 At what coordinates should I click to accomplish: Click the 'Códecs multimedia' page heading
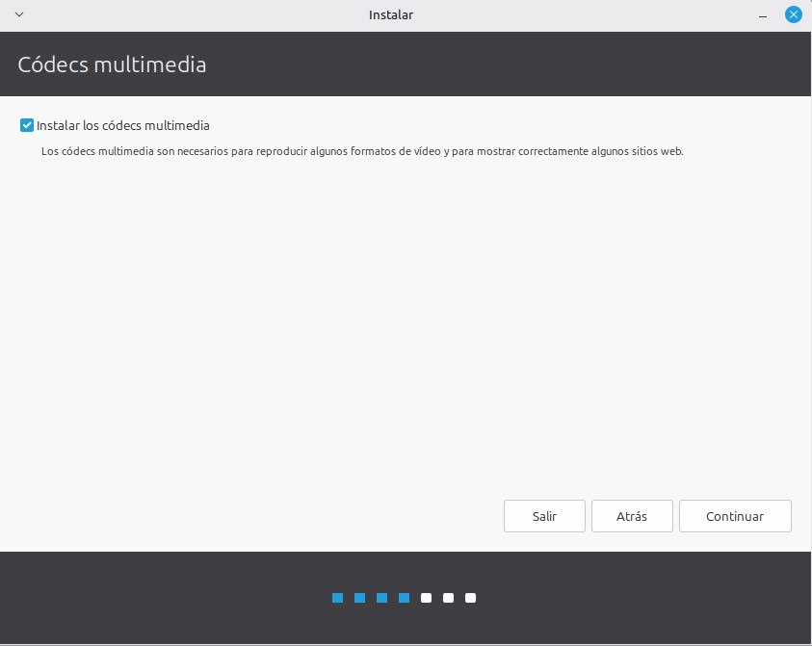click(x=112, y=65)
